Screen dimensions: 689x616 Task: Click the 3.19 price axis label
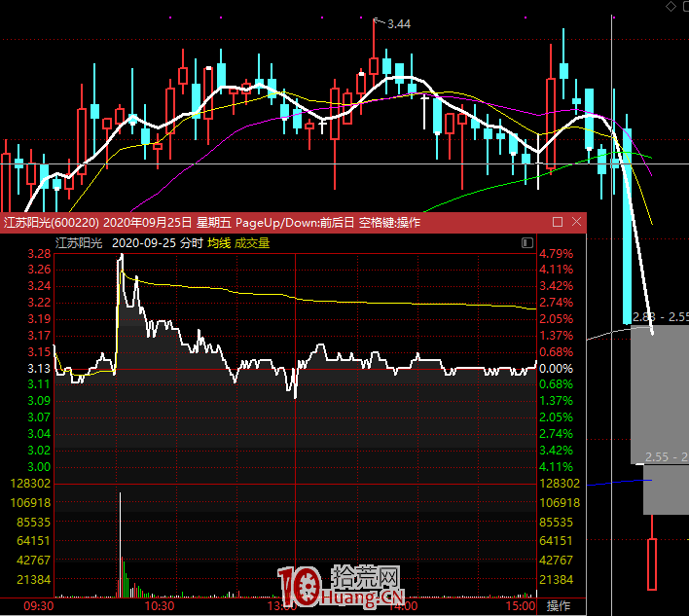tap(39, 319)
